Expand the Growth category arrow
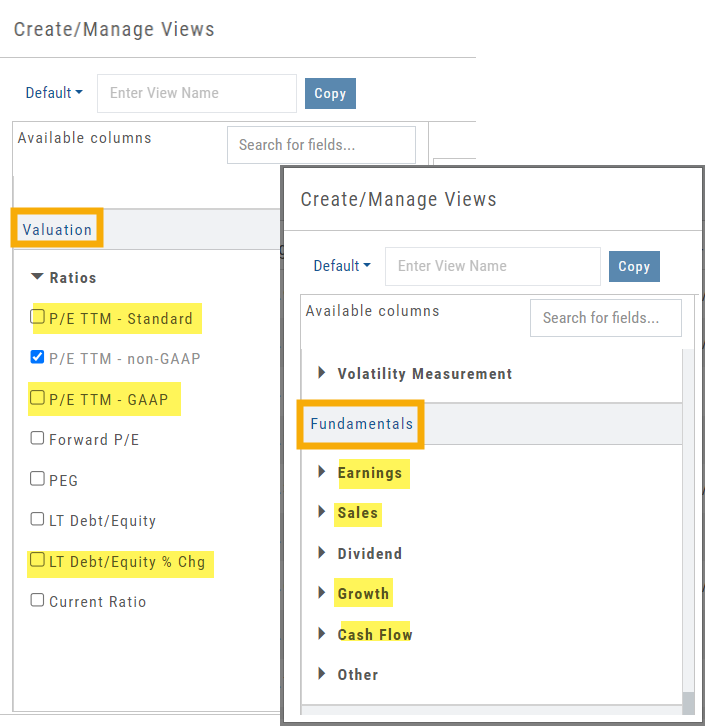 [322, 593]
